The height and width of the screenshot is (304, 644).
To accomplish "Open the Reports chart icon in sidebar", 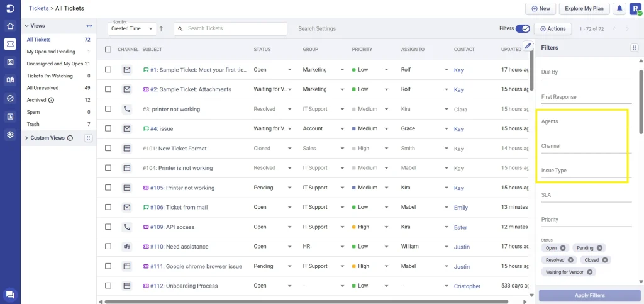I will [10, 116].
